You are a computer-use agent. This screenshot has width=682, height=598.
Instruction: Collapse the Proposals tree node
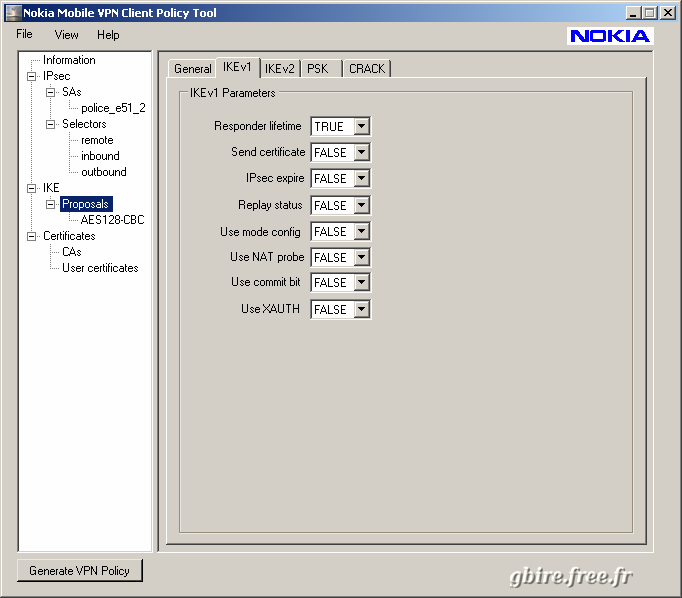[x=50, y=204]
